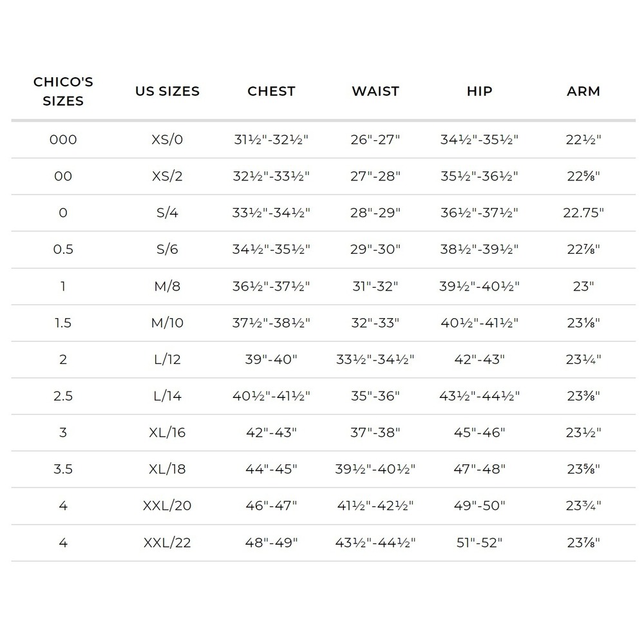Select the WAIST column header
The height and width of the screenshot is (644, 644).
click(375, 91)
